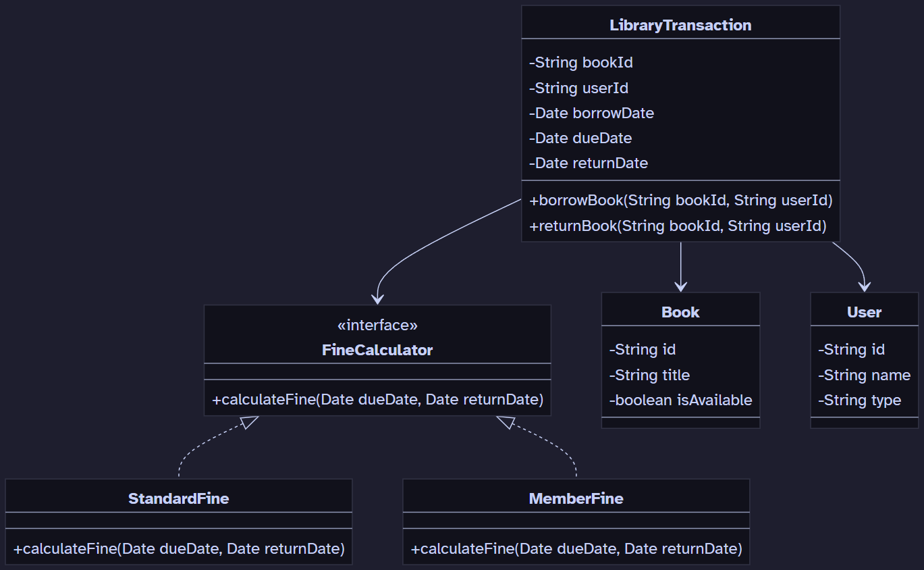Select the FineCalculator interface name
The width and height of the screenshot is (924, 570).
[x=377, y=350]
